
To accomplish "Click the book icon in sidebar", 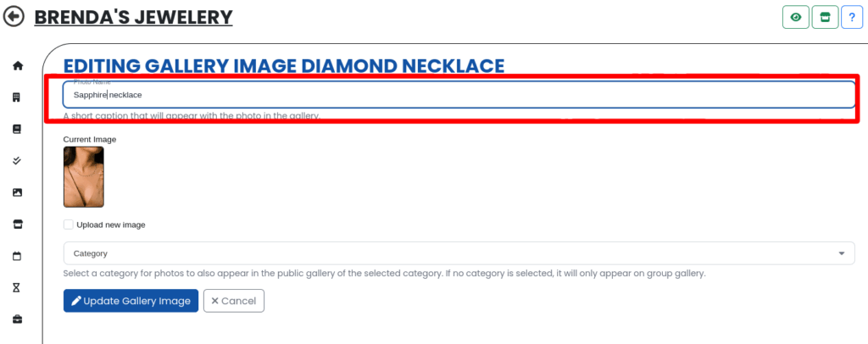I will pyautogui.click(x=18, y=130).
